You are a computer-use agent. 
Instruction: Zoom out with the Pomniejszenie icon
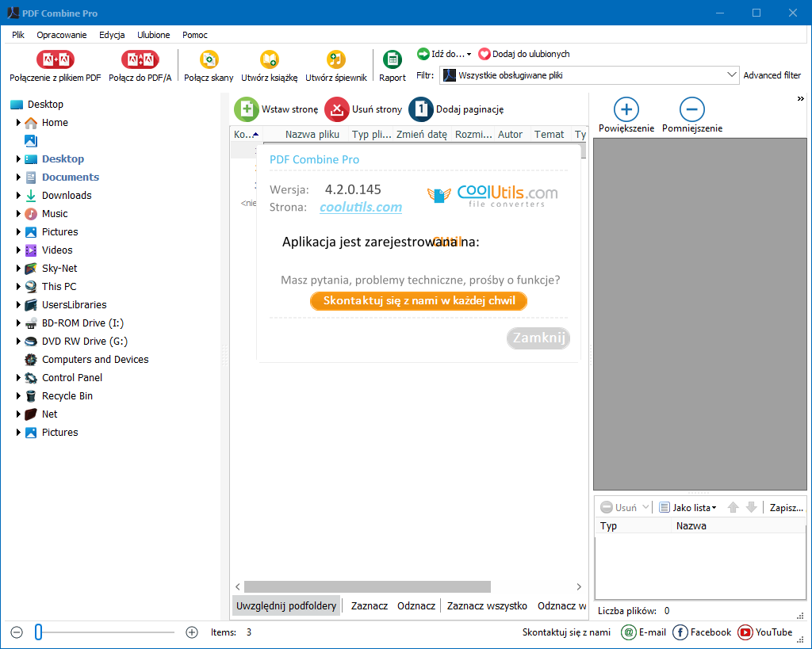click(x=691, y=109)
